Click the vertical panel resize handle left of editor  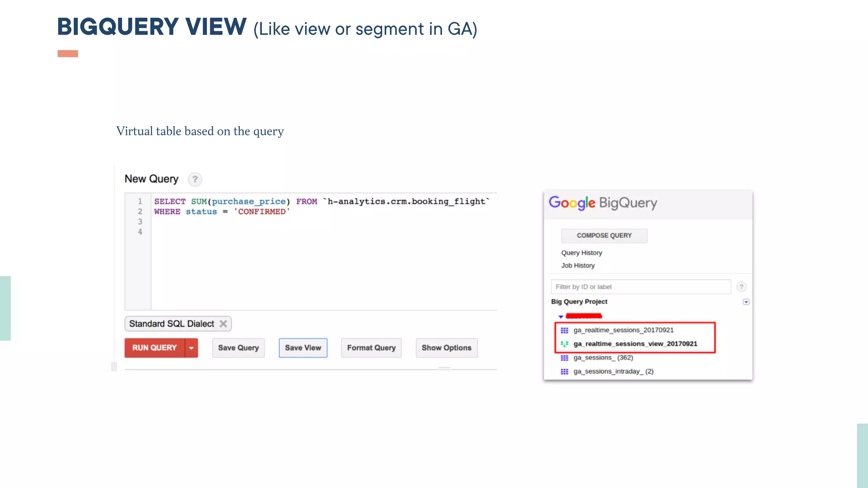[x=114, y=366]
